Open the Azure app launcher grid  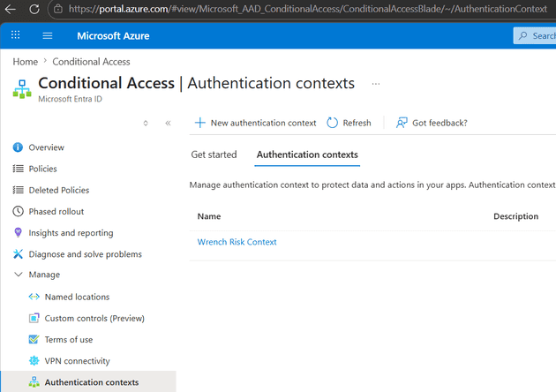tap(15, 34)
